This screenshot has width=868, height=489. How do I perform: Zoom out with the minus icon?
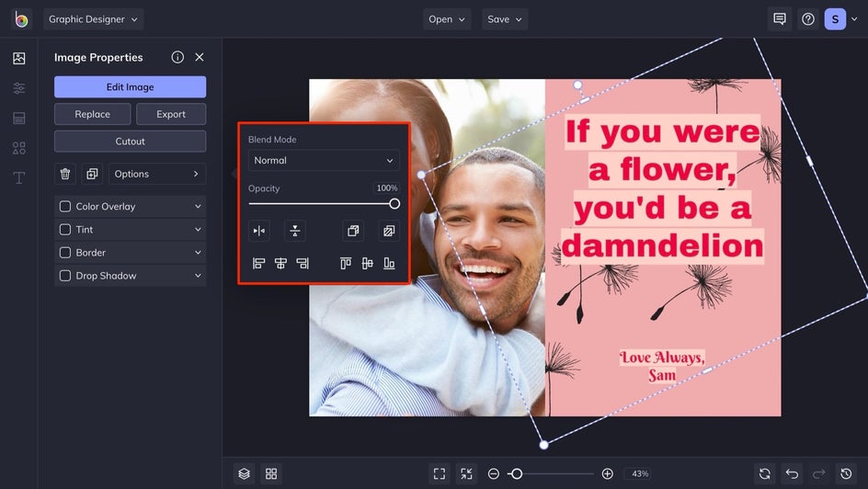[x=493, y=473]
